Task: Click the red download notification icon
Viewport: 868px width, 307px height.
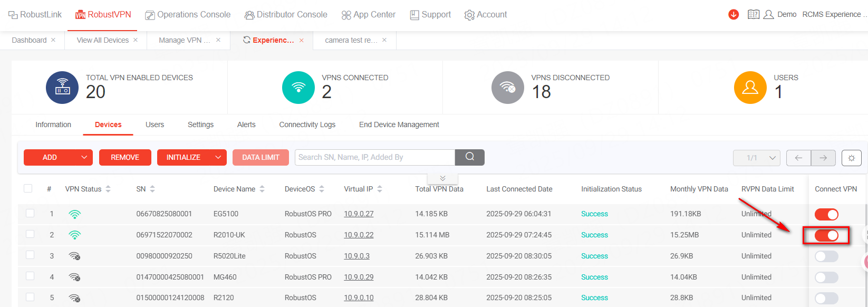Action: click(734, 15)
